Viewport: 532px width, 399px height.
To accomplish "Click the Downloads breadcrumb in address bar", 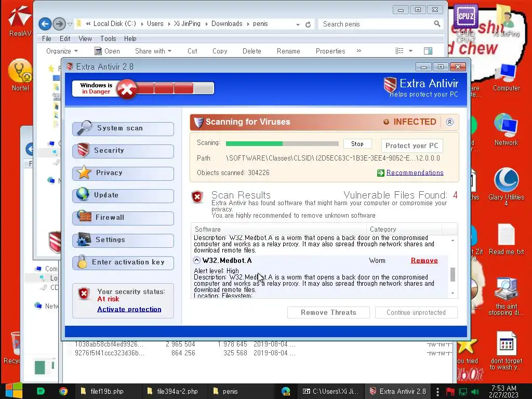I will click(x=227, y=24).
